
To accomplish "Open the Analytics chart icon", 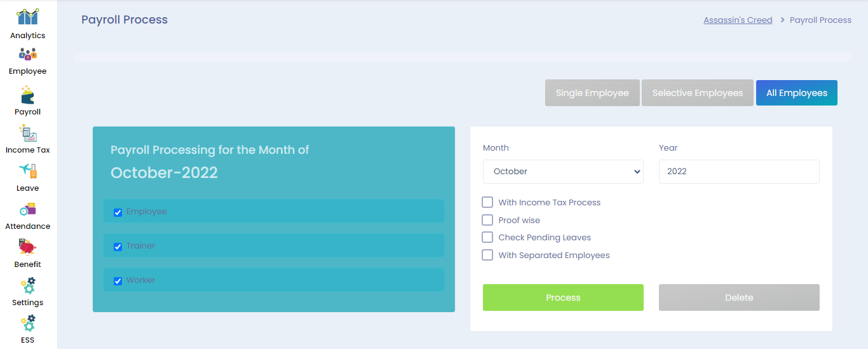I will (28, 17).
